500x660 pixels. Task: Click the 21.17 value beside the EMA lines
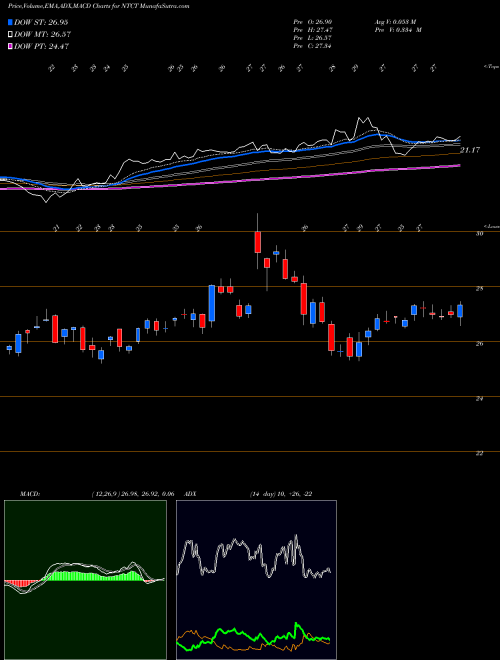470,150
